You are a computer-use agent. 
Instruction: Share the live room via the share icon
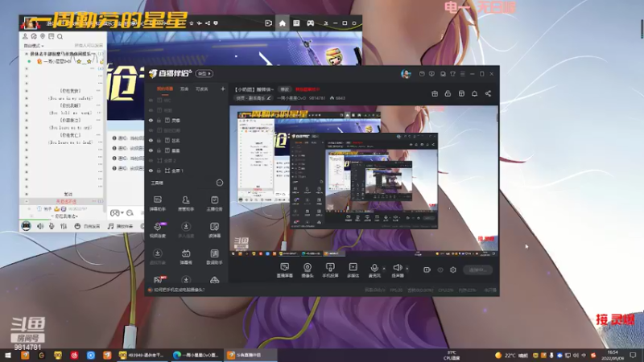pos(488,93)
